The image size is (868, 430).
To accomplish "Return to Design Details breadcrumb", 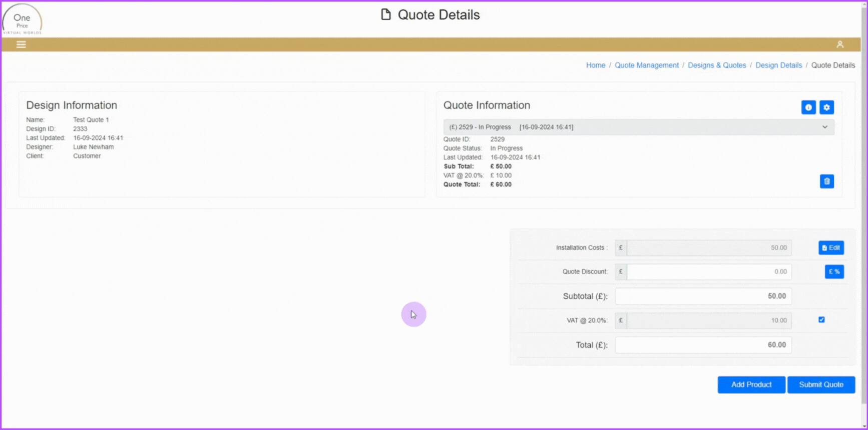I will [778, 65].
